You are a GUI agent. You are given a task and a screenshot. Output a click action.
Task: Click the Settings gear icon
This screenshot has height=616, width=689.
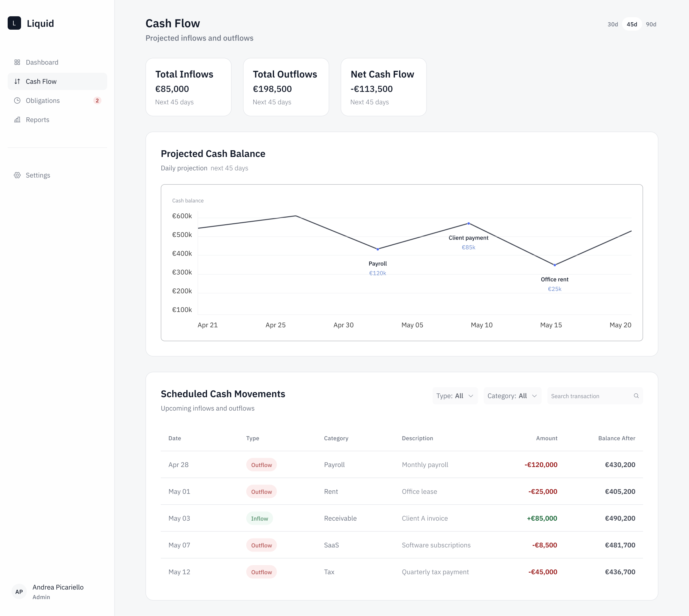click(17, 175)
